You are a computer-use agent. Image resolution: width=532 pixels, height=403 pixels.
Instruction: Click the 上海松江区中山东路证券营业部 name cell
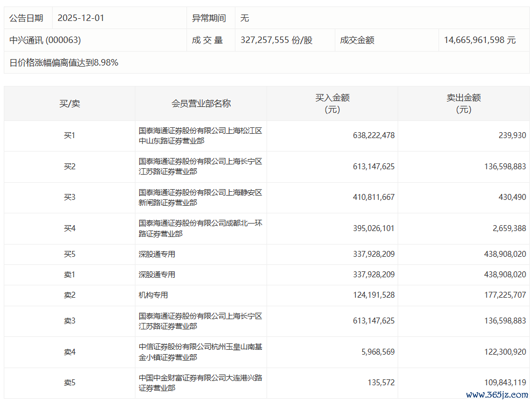200,136
